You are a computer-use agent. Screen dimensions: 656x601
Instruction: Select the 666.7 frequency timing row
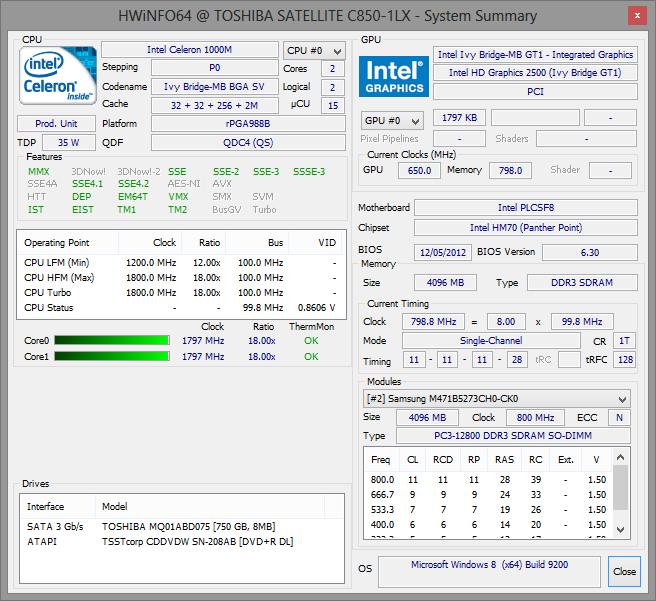pos(488,495)
